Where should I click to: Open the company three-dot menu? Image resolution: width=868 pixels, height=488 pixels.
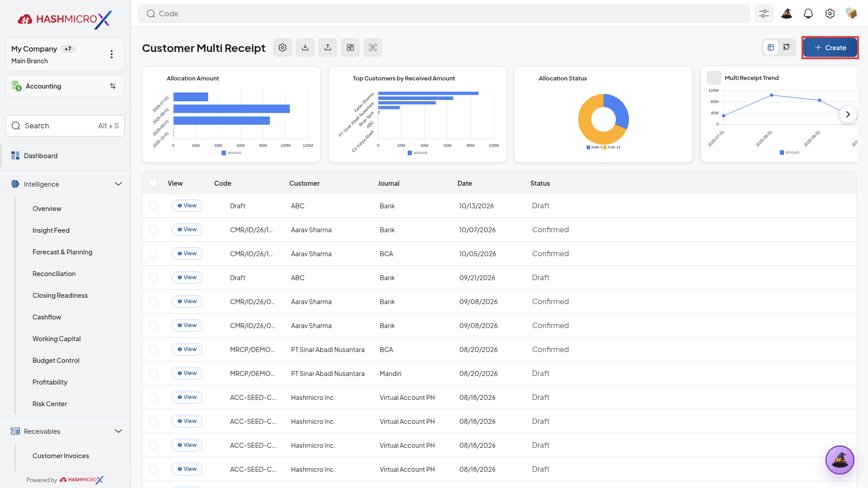(112, 54)
